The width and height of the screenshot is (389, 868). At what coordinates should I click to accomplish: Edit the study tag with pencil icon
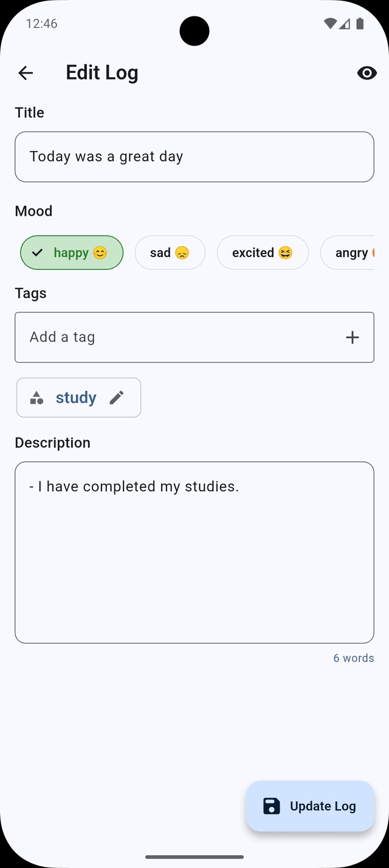(x=117, y=398)
